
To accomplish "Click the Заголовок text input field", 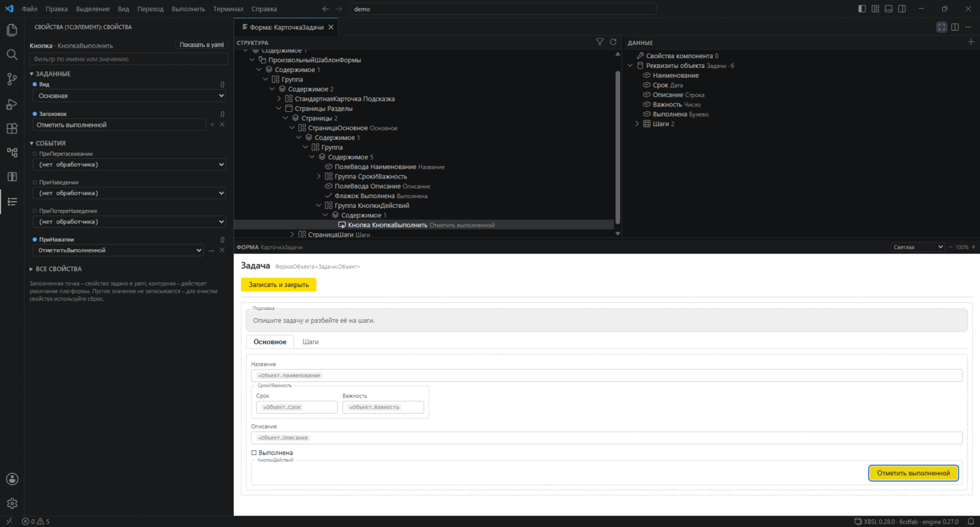I will tap(119, 125).
